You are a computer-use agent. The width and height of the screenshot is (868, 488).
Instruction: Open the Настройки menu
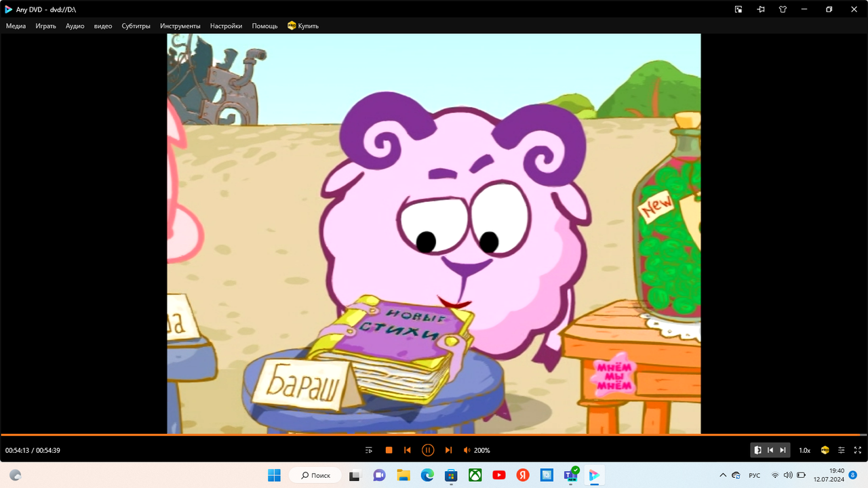(226, 26)
